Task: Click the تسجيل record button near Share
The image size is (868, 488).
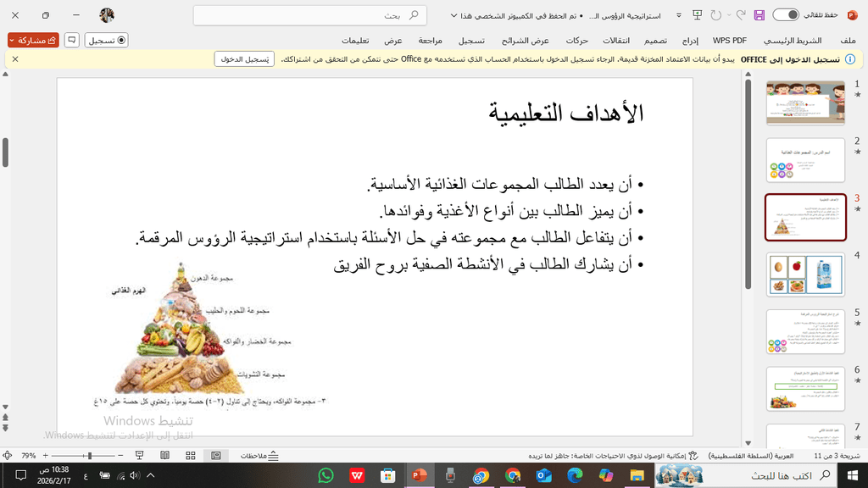Action: point(106,41)
